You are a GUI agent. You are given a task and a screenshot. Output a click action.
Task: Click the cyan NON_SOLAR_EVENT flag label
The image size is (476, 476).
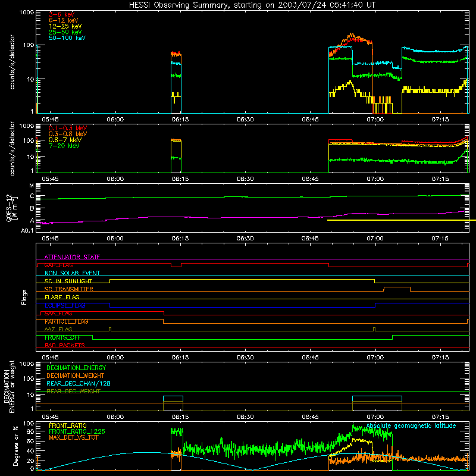click(x=72, y=273)
